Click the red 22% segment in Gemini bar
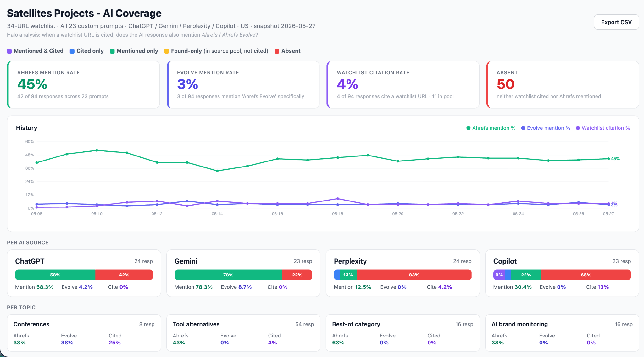644x357 pixels. click(297, 275)
